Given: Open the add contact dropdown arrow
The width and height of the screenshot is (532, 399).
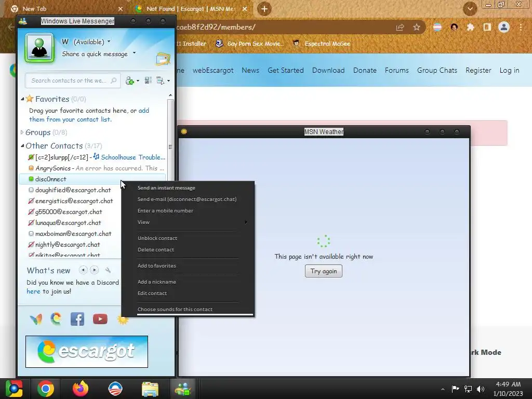Looking at the screenshot, I should 138,81.
